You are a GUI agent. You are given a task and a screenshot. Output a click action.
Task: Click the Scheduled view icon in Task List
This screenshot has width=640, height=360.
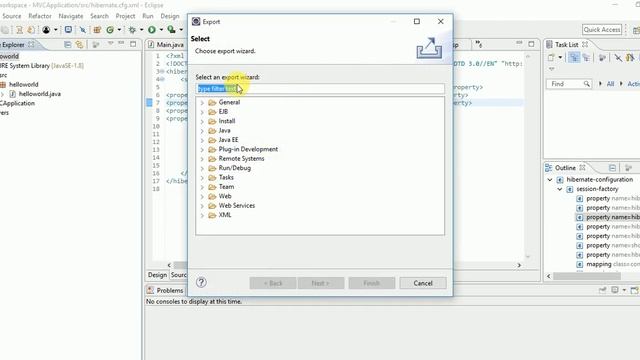point(587,58)
